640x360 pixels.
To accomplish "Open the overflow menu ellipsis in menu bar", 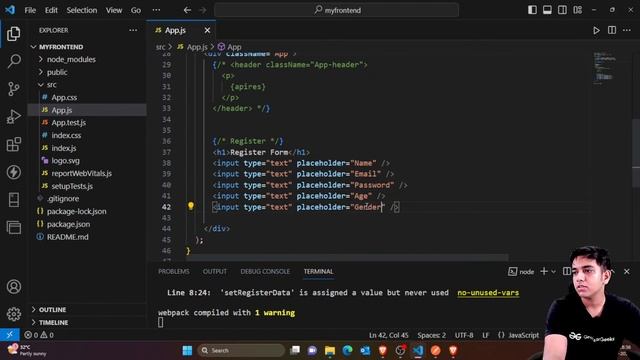I will click(156, 10).
